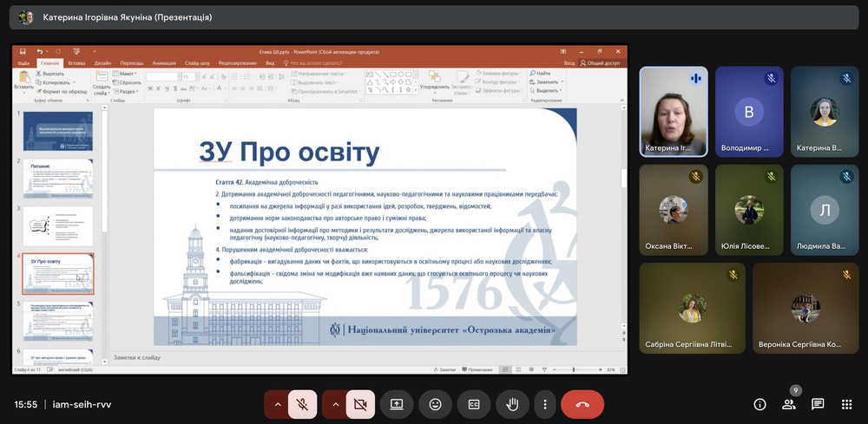Open the emoji reactions picker
This screenshot has width=868, height=424.
435,404
